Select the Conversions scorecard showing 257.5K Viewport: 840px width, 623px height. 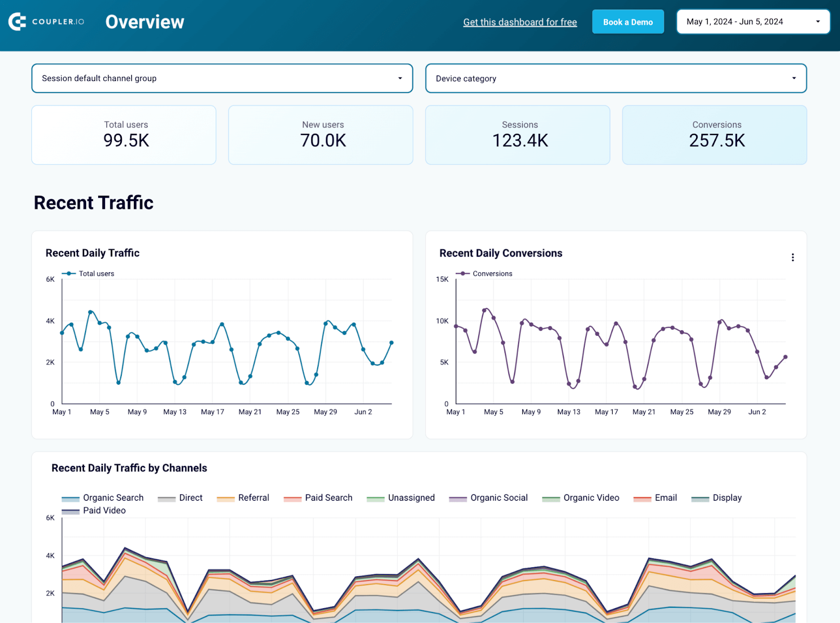715,135
